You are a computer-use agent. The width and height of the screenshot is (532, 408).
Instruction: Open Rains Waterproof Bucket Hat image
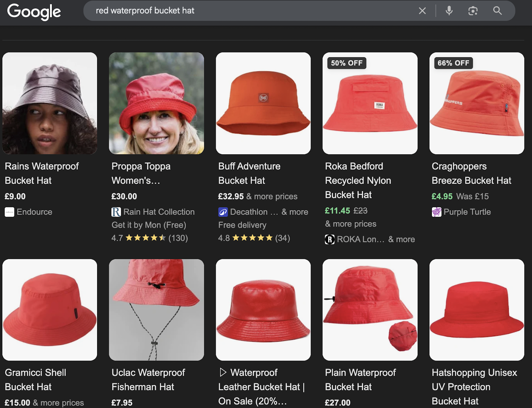click(50, 103)
